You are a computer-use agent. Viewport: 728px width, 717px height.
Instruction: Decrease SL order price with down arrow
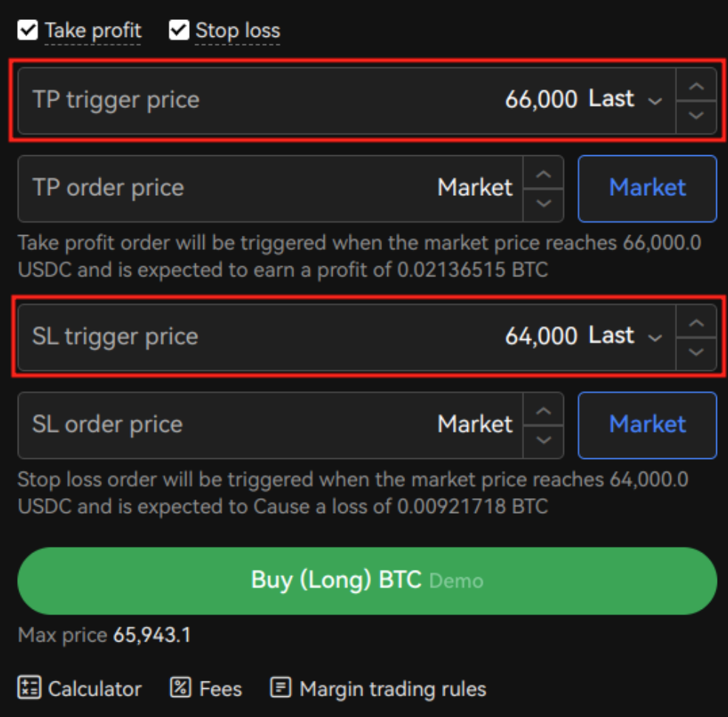click(x=544, y=441)
